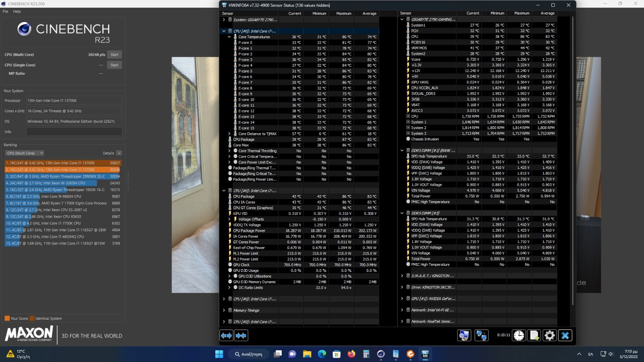Screen dimensions: 644x362
Task: Switch to HWiNFO taskbar icon
Action: pyautogui.click(x=425, y=354)
